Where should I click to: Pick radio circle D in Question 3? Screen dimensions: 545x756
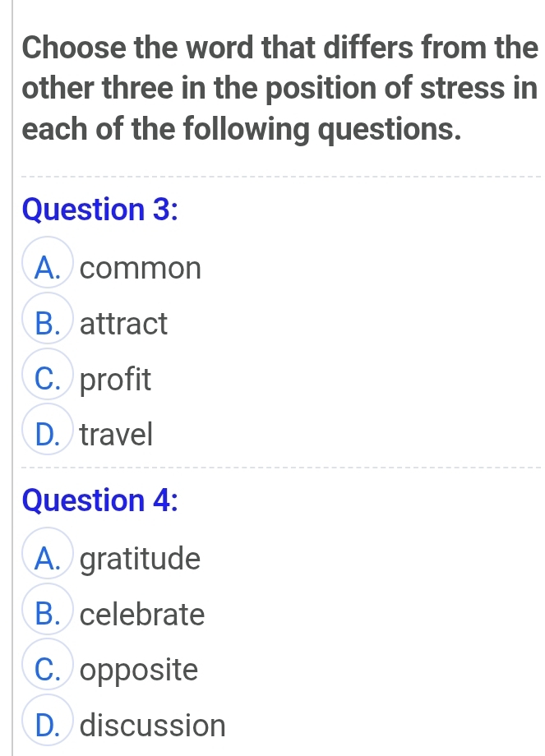51,434
